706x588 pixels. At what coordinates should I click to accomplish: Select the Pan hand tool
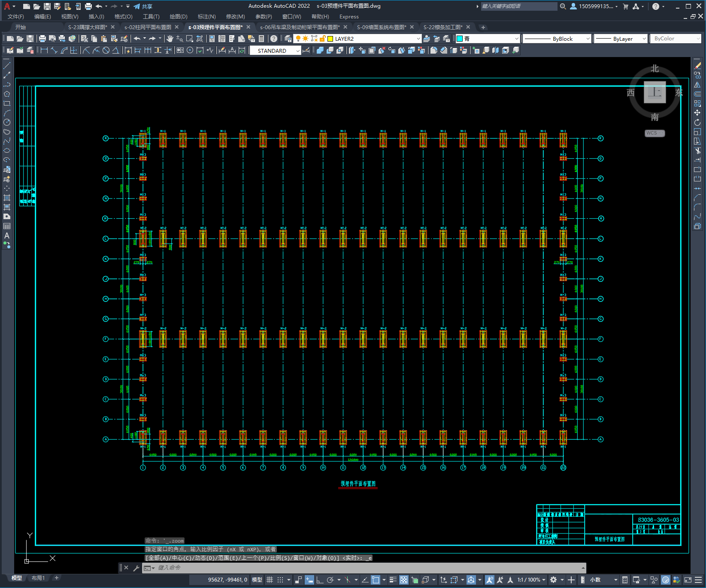[x=170, y=39]
